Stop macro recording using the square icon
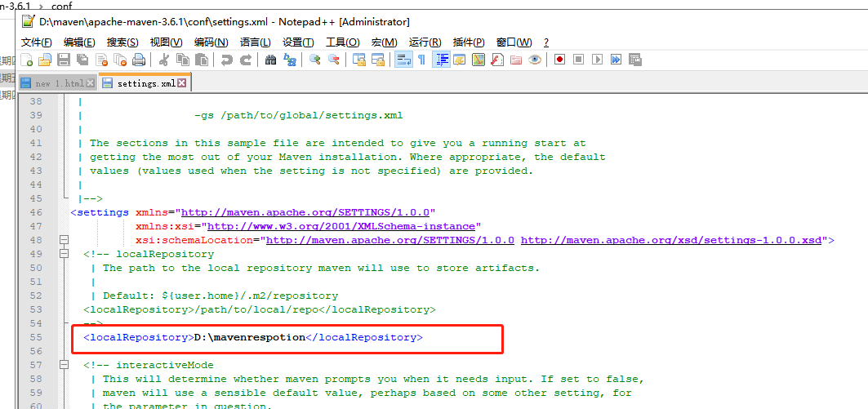This screenshot has width=868, height=409. (x=578, y=60)
